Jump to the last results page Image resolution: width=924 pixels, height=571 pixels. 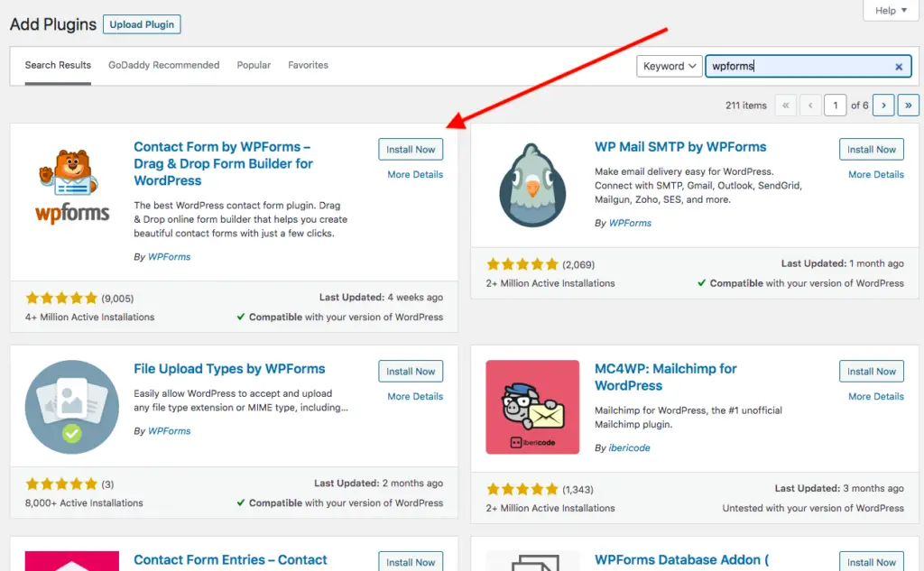tap(908, 106)
